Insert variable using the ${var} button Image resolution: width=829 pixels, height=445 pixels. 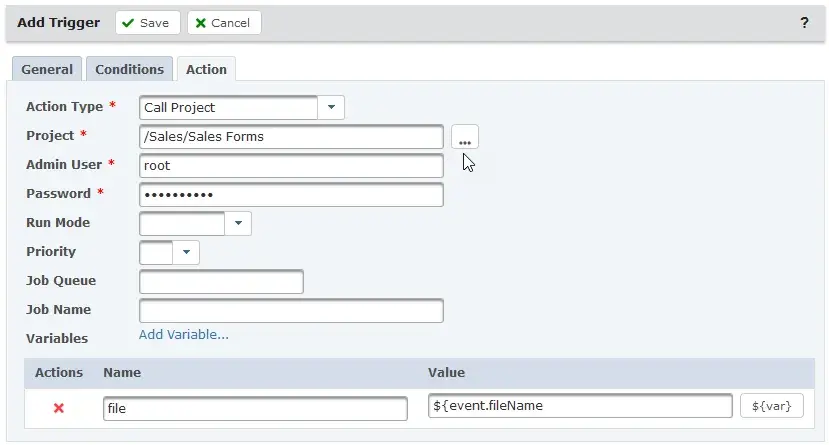[x=771, y=405]
